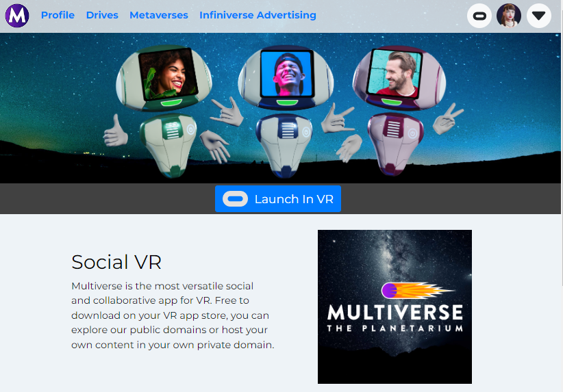Select the green robot avatar with the woman's photo
The height and width of the screenshot is (392, 563).
click(x=167, y=112)
